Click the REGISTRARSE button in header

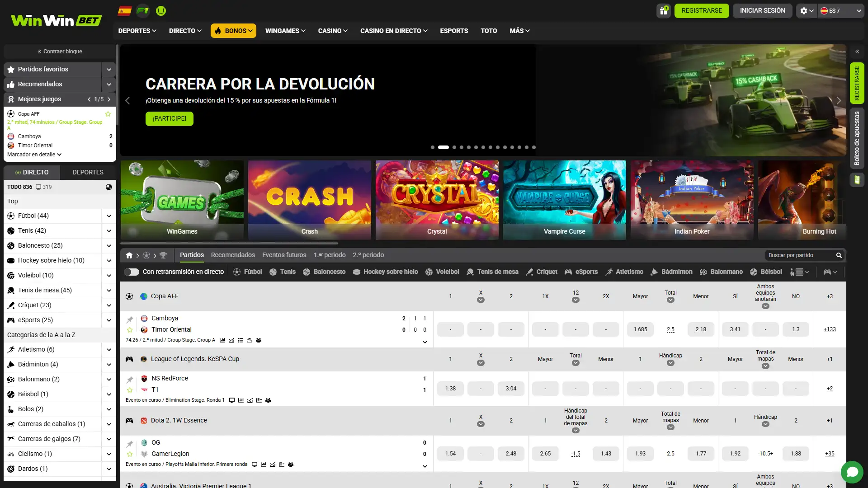pyautogui.click(x=702, y=11)
